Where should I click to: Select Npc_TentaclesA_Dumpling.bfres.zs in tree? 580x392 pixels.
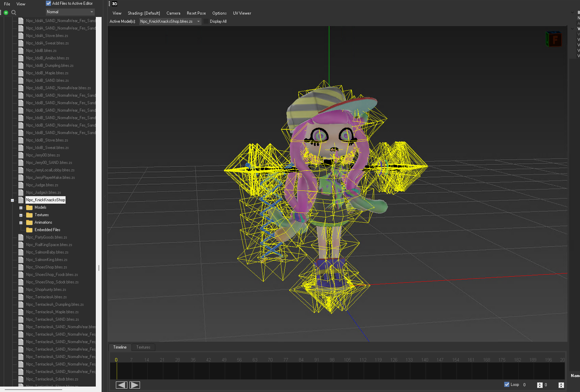pyautogui.click(x=55, y=304)
